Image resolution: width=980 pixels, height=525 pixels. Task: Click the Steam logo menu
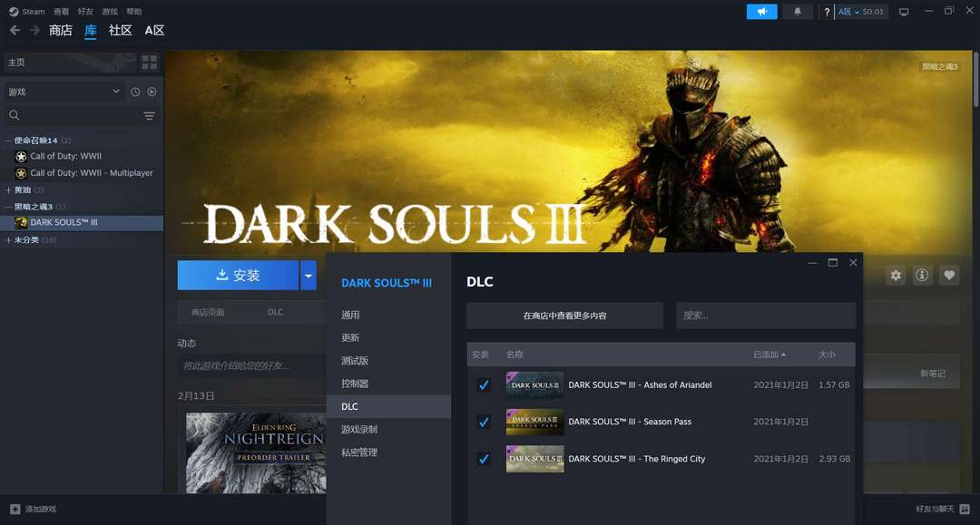coord(27,11)
